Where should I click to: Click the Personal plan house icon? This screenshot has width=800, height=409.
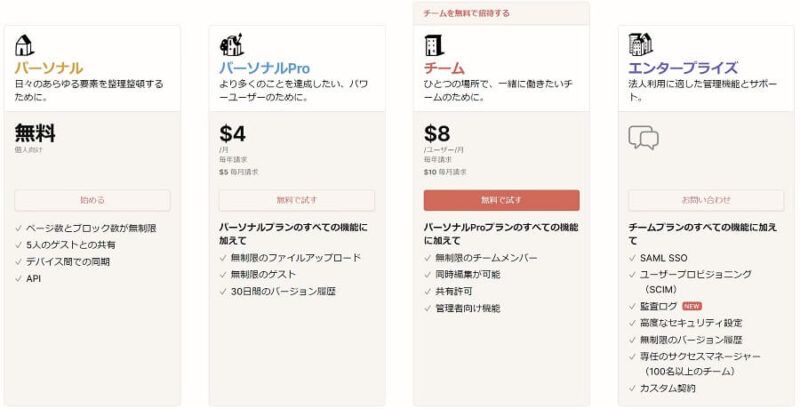point(24,45)
